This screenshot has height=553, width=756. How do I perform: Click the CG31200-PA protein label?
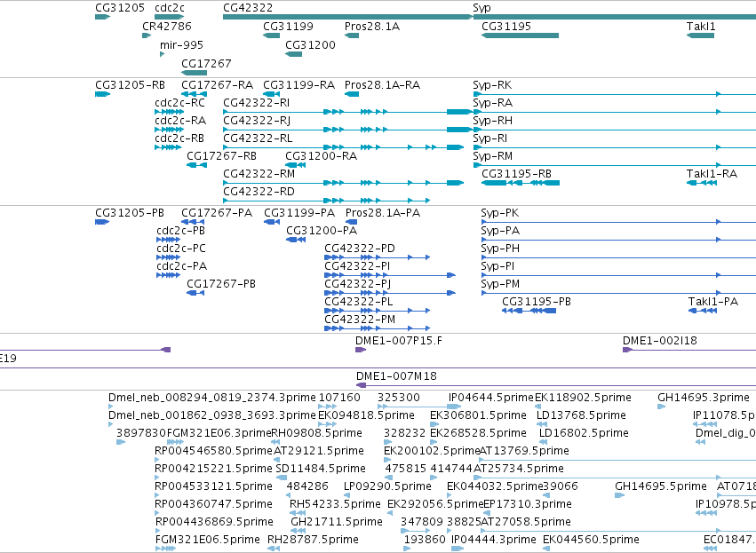pos(321,231)
